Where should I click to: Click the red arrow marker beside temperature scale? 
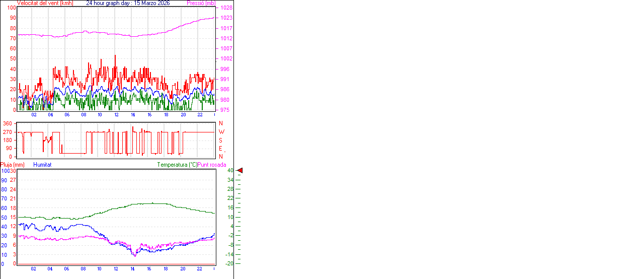pos(240,171)
